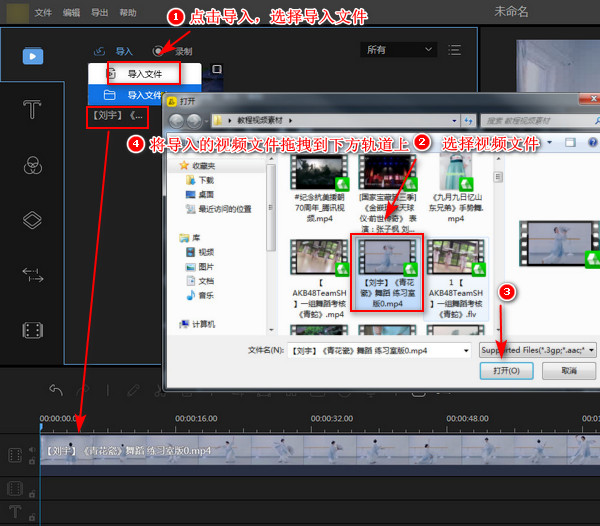Click the file name input field
Screen dimensions: 600x526
tap(379, 350)
